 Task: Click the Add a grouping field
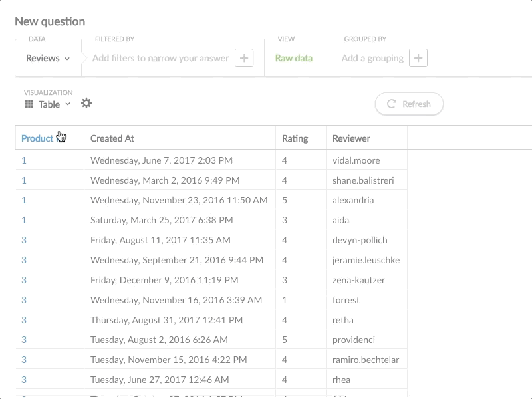point(372,58)
